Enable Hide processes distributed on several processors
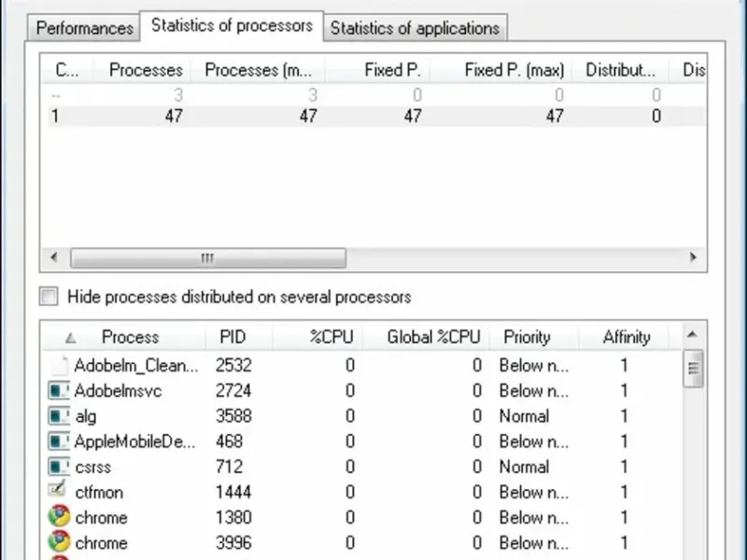 click(49, 298)
